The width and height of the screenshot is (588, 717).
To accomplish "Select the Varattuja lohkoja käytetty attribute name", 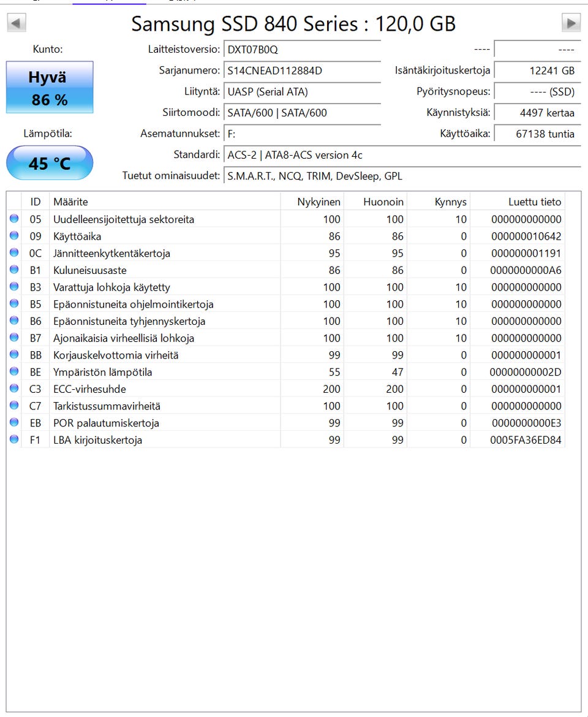I will [x=111, y=287].
